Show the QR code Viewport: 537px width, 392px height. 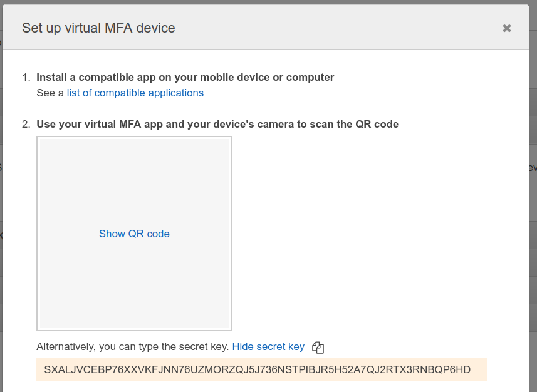[134, 234]
